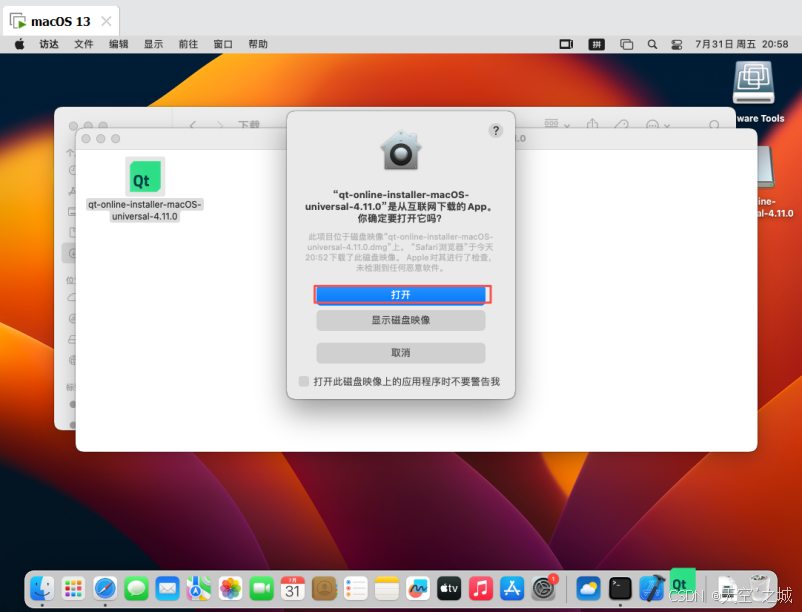Select the macOS 13 VM tab
This screenshot has width=802, height=612.
60,21
